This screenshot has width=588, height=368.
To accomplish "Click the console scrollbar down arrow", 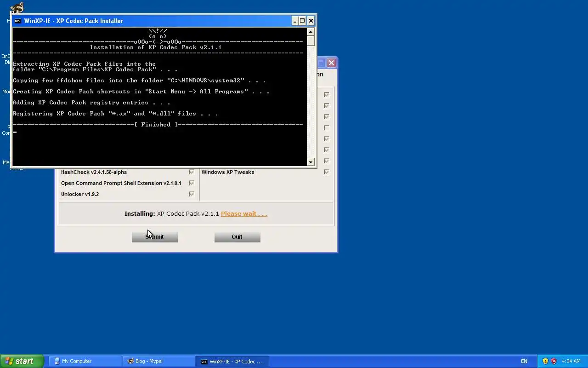I will coord(311,162).
